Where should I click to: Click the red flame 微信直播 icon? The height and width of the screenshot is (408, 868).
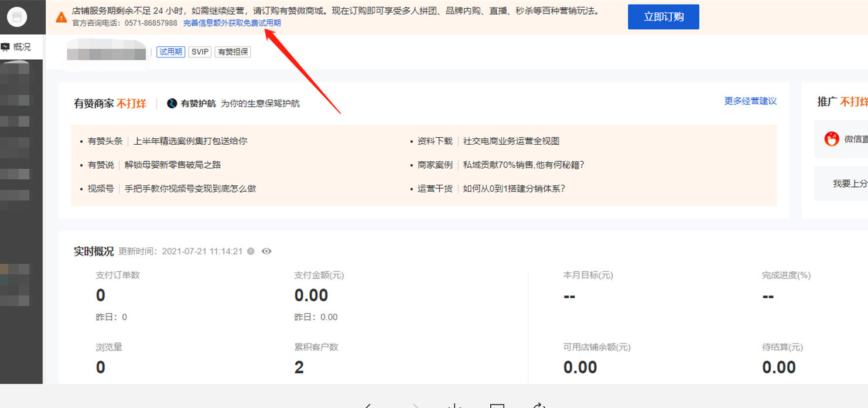[x=832, y=139]
